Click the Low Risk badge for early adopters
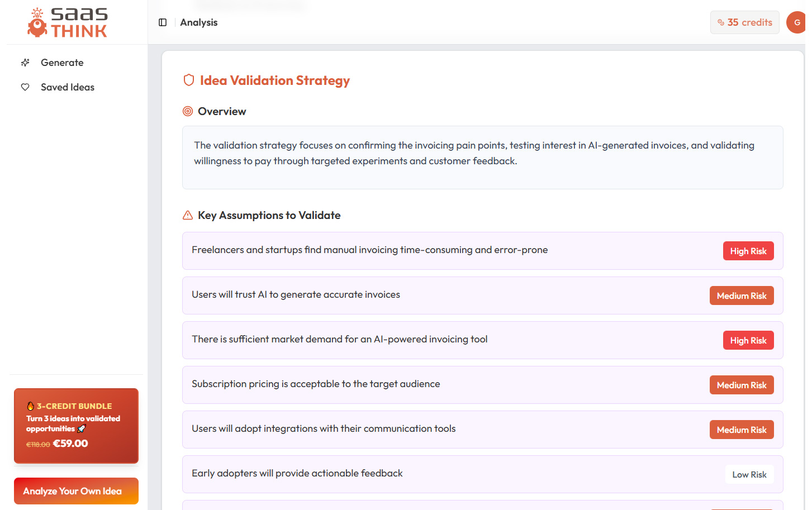 (749, 474)
